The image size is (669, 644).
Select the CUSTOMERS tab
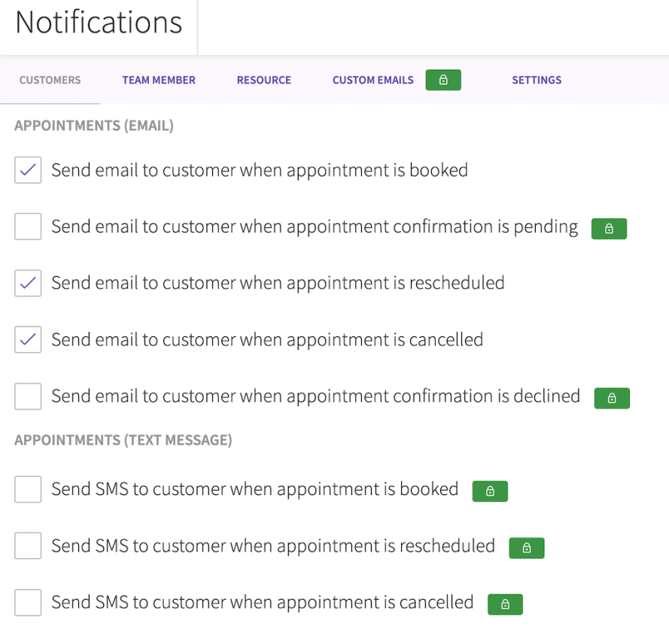click(x=50, y=80)
